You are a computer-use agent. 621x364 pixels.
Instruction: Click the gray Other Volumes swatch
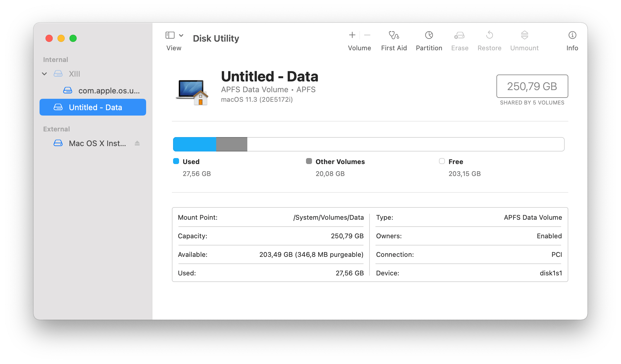309,161
